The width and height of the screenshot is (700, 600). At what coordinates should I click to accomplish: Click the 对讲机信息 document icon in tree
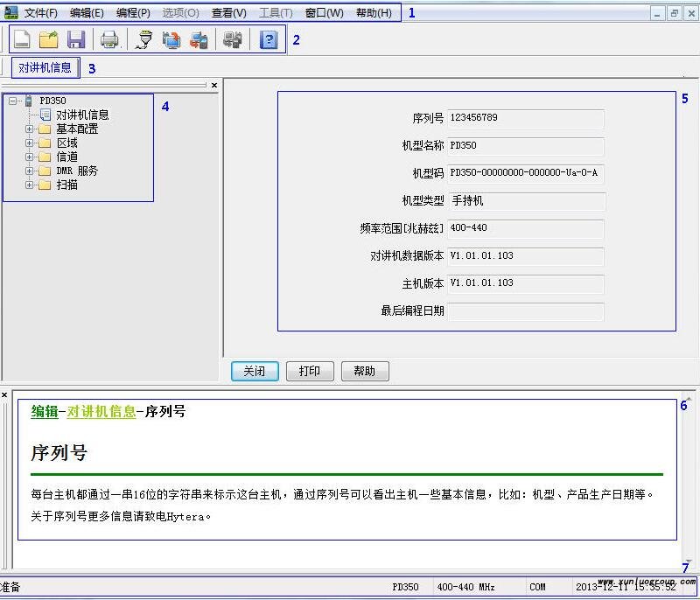click(x=45, y=115)
